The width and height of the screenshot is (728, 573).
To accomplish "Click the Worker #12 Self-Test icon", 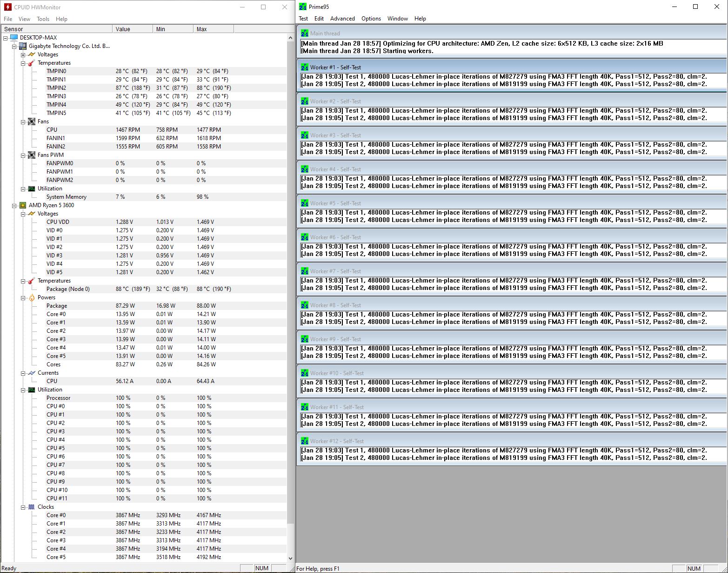I will tap(305, 441).
